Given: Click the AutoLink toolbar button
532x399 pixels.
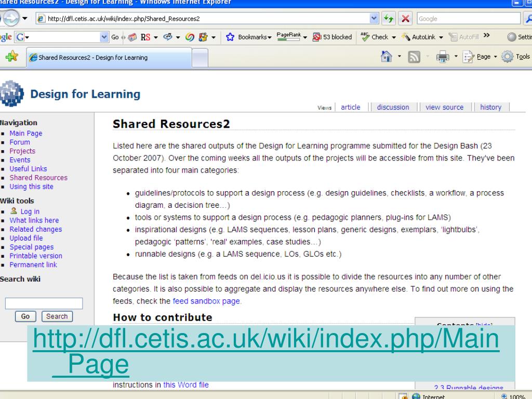Looking at the screenshot, I should tap(418, 37).
